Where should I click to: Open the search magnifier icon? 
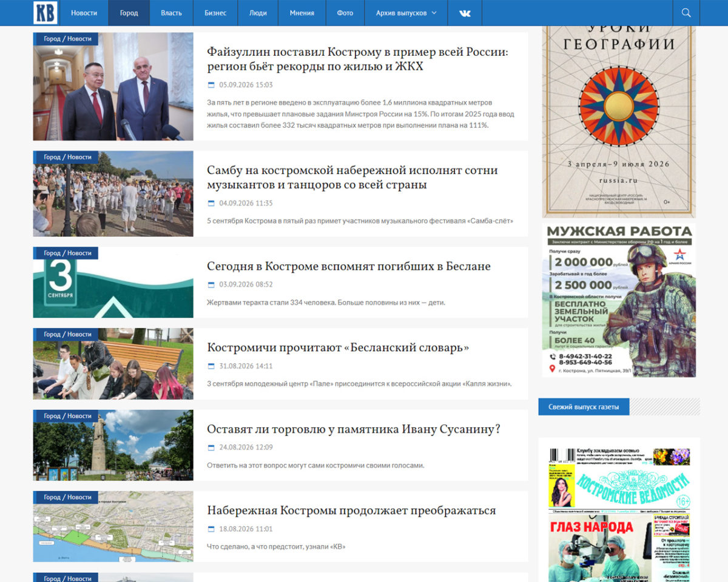(x=686, y=13)
